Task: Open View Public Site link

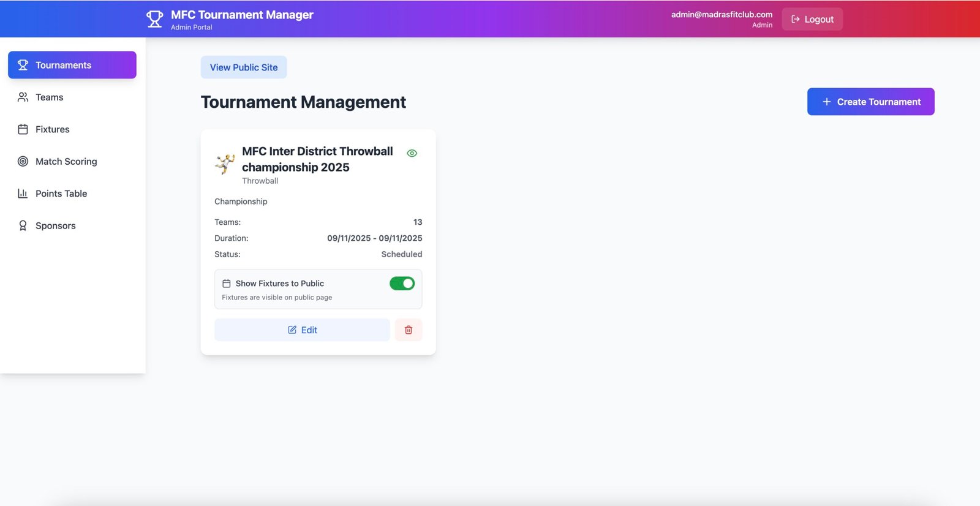Action: (x=244, y=67)
